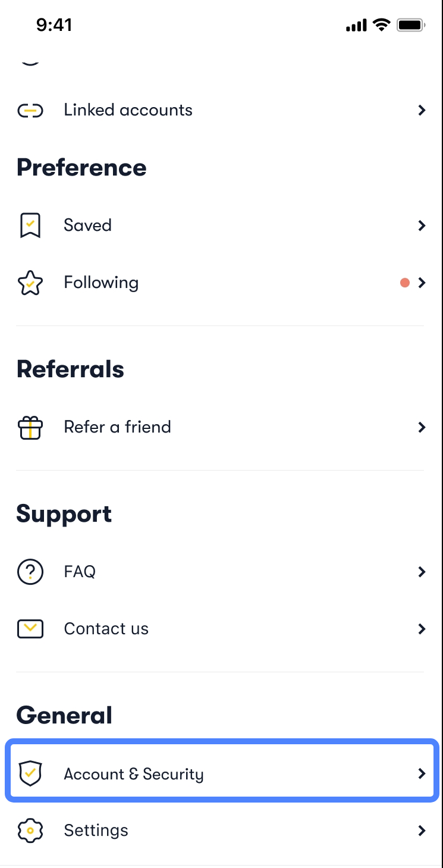The height and width of the screenshot is (868, 443).
Task: Select the FAQ text label
Action: pos(80,572)
